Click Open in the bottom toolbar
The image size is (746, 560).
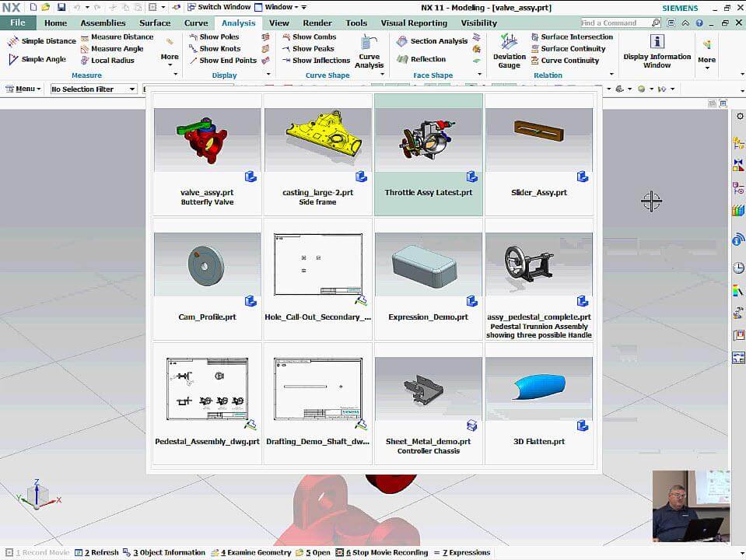[x=313, y=552]
